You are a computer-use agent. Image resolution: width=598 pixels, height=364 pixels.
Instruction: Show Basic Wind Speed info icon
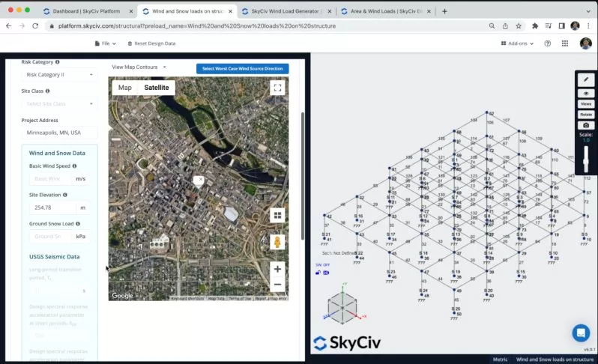point(74,166)
